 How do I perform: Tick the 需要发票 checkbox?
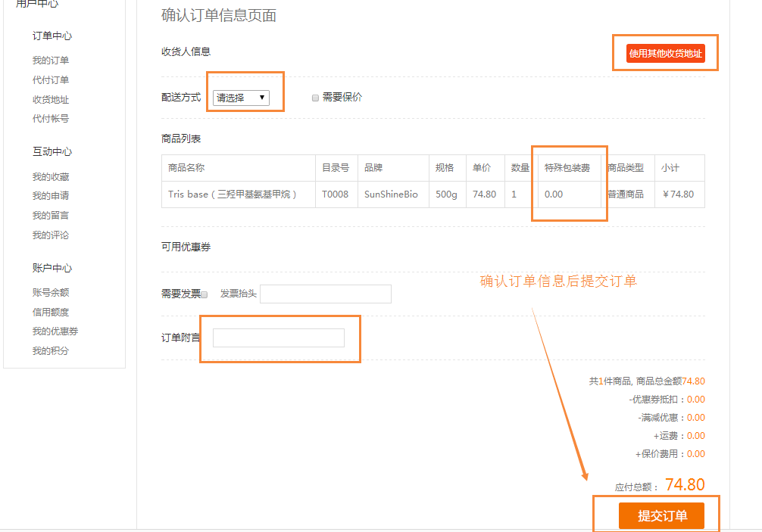click(x=205, y=294)
